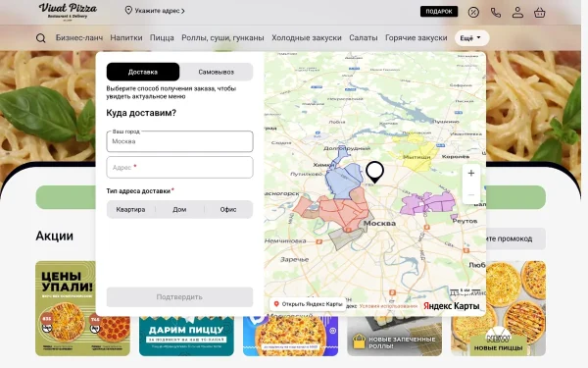Zoom out the map with minus button
This screenshot has height=368, width=588.
point(471,194)
